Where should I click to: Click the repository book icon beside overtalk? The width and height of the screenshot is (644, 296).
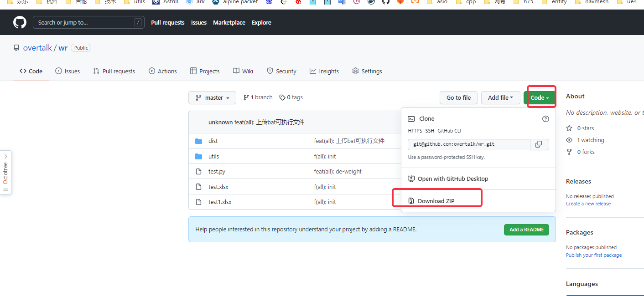tap(16, 48)
